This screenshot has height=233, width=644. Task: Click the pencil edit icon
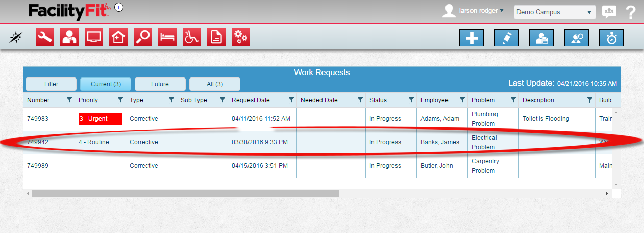click(507, 38)
